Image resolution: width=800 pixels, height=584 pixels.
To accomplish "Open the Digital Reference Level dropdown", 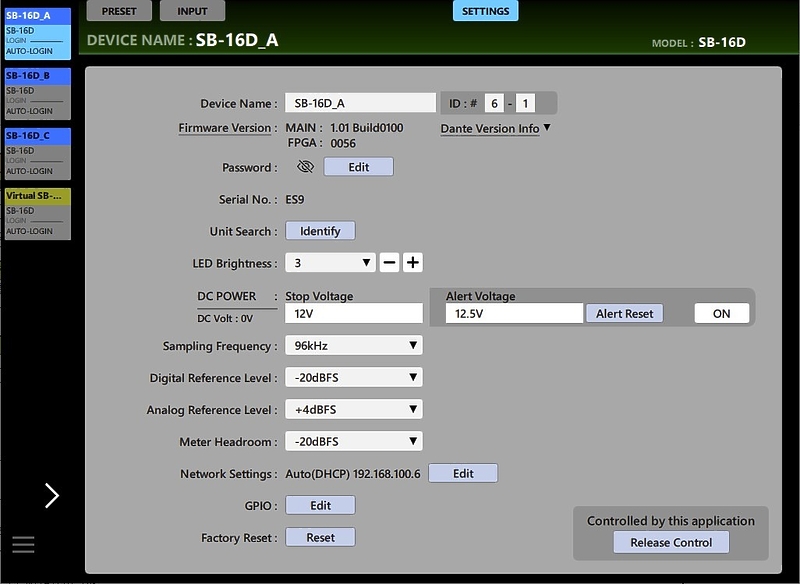I will click(x=353, y=378).
